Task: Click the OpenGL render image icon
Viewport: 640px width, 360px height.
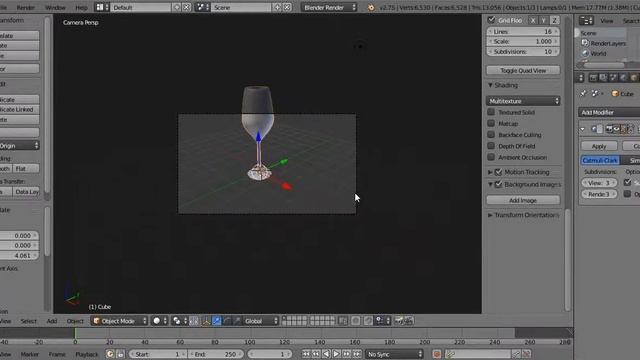Action: (x=399, y=321)
